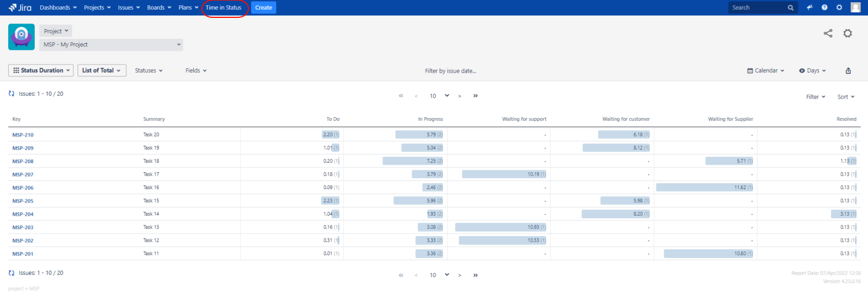
Task: Open the notifications megaphone icon
Action: click(809, 8)
